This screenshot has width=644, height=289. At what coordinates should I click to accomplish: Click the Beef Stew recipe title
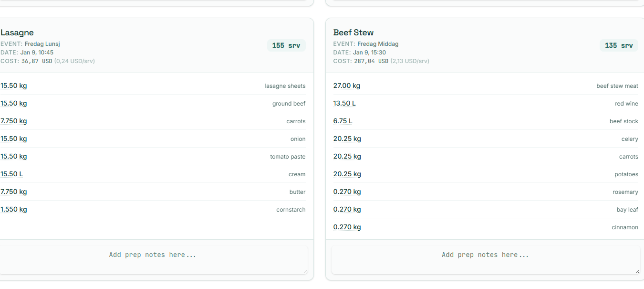[353, 32]
